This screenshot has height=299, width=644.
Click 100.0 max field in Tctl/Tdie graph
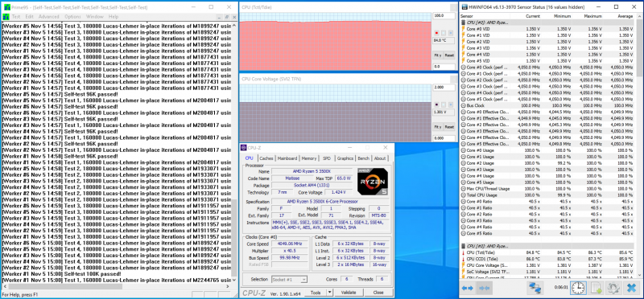coord(444,15)
